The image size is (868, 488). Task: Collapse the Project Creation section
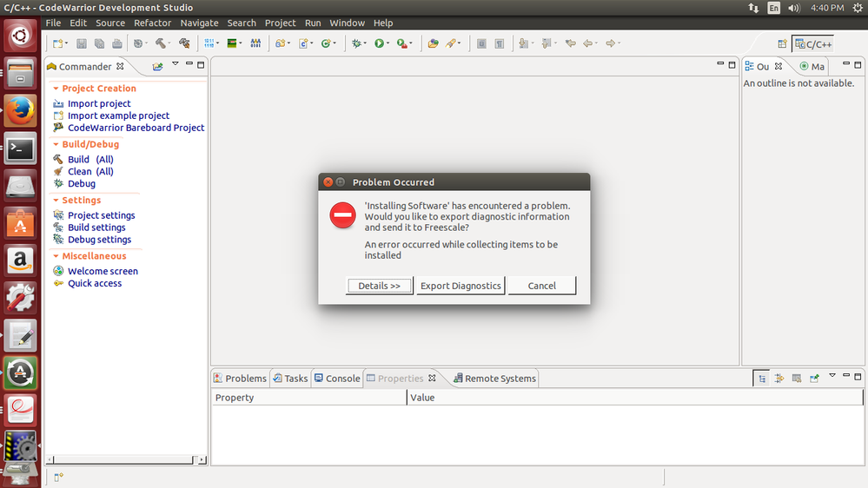click(56, 89)
